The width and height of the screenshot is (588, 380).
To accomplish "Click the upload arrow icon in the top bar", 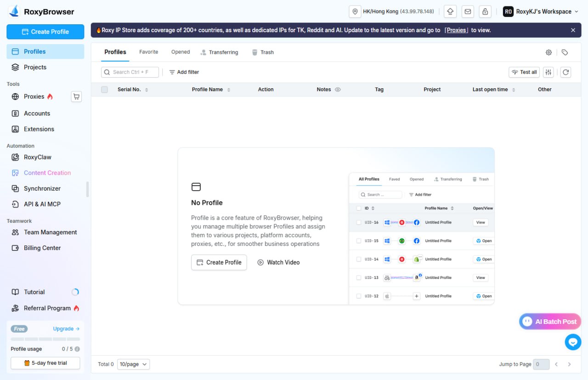I will (450, 11).
